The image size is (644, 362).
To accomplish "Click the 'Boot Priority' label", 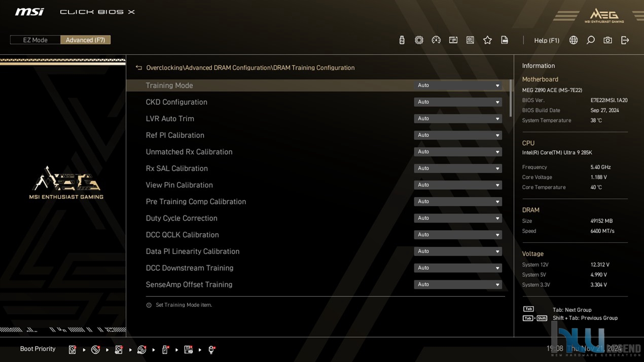I will click(38, 349).
